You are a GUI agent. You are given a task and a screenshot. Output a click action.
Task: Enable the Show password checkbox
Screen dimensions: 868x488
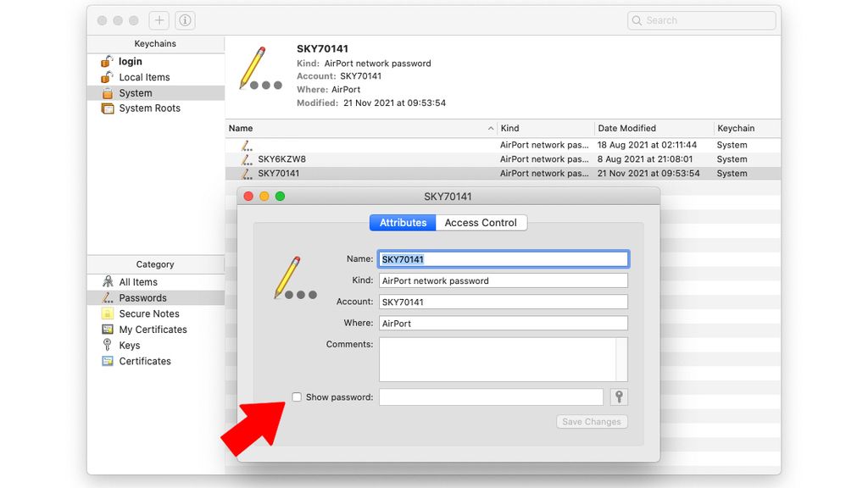coord(297,396)
